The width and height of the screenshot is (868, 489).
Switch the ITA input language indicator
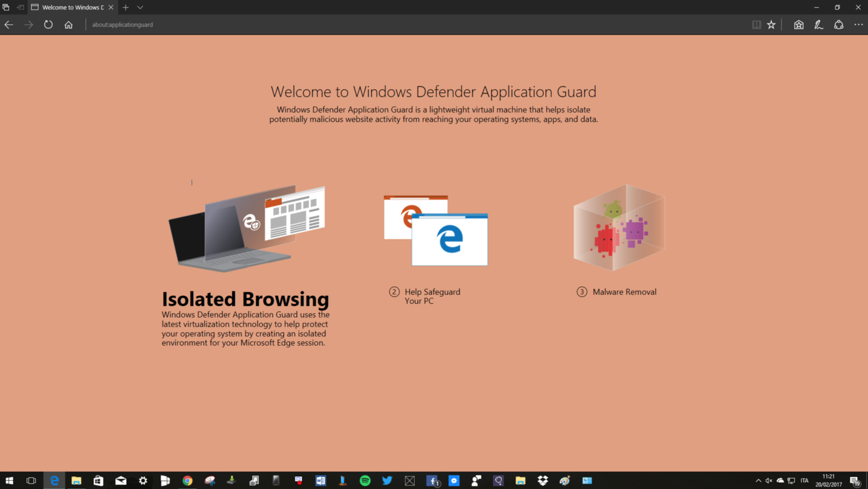805,481
